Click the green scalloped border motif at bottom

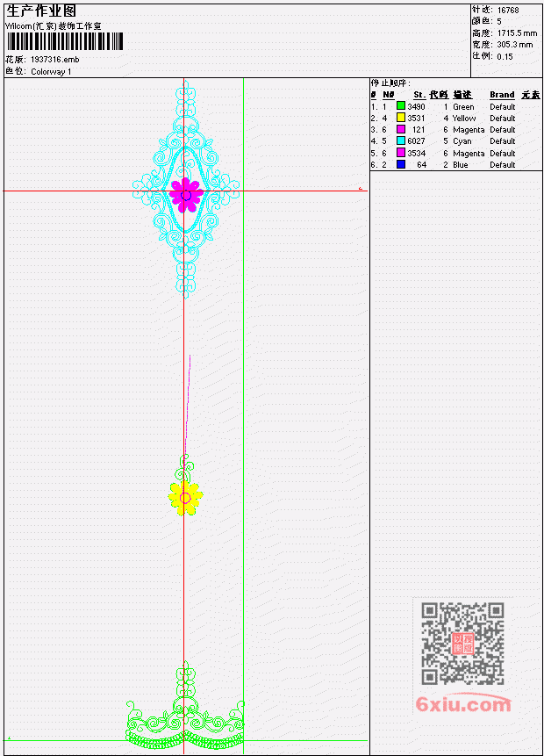pos(185,706)
